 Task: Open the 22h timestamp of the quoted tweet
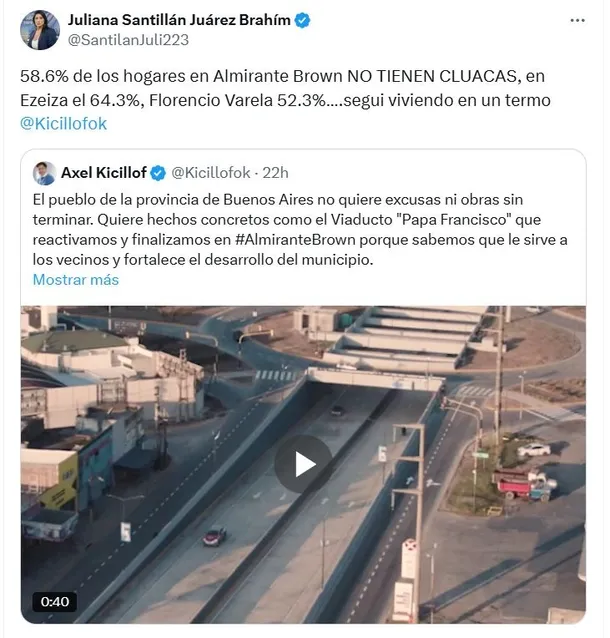(x=276, y=173)
